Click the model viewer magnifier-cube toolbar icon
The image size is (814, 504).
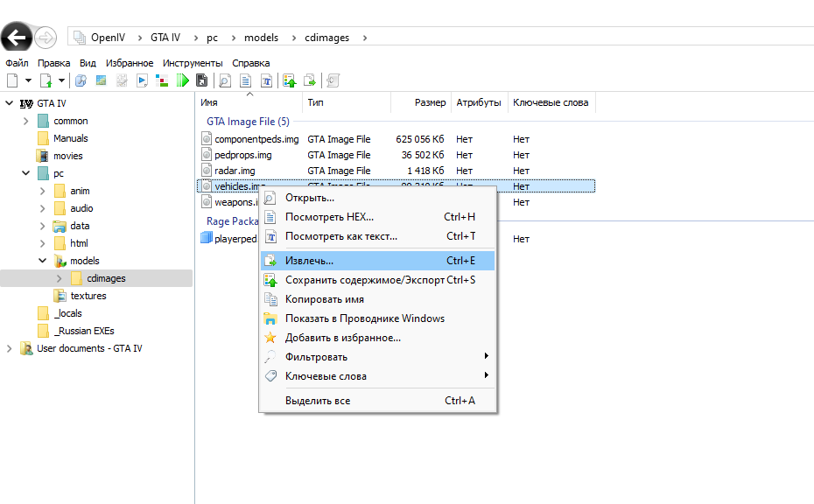pos(81,80)
